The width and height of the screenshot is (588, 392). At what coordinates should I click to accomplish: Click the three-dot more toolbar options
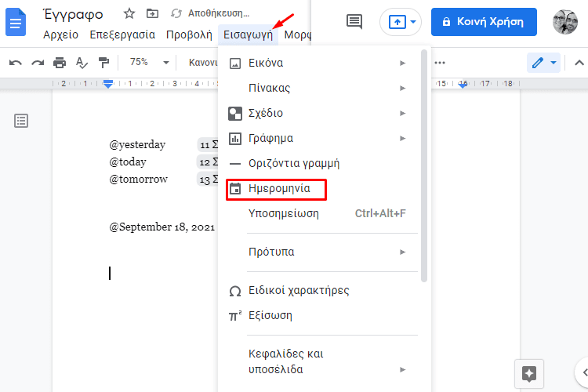pos(440,63)
